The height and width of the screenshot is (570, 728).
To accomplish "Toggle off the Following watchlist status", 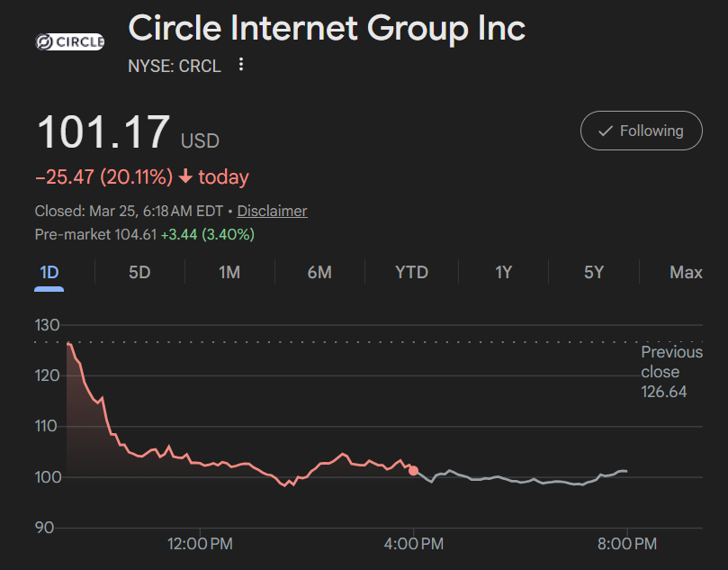I will click(x=641, y=130).
